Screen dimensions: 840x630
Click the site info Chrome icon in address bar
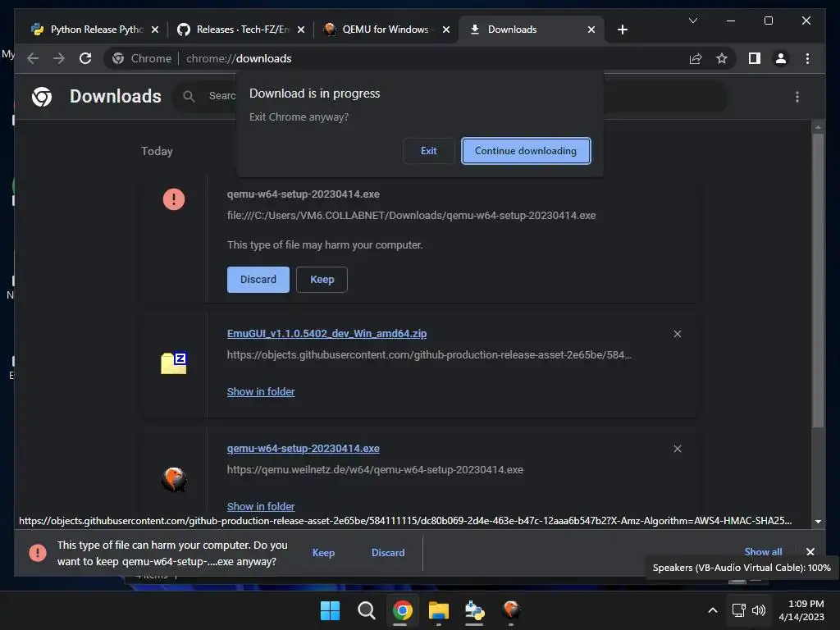[118, 58]
